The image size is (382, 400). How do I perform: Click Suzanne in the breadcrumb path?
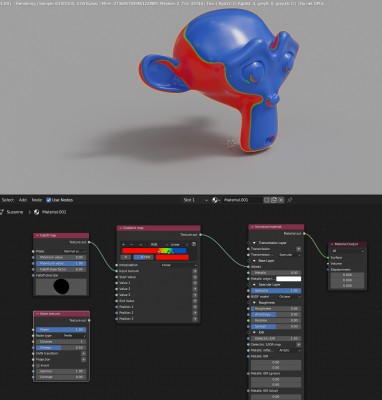[x=15, y=212]
